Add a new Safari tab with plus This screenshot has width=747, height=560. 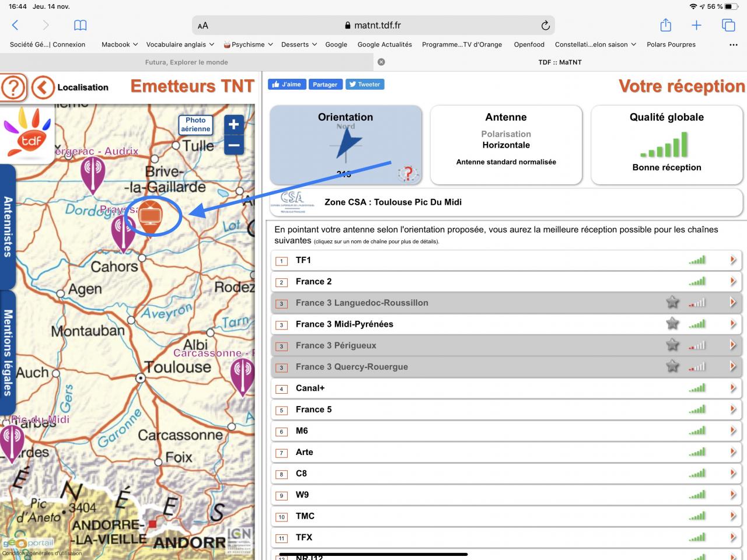(696, 25)
